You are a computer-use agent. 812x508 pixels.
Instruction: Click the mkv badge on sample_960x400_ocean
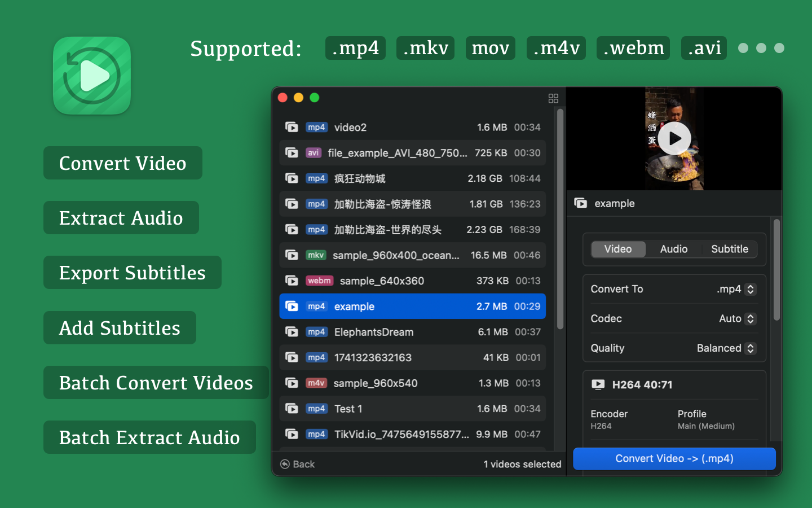pyautogui.click(x=316, y=255)
